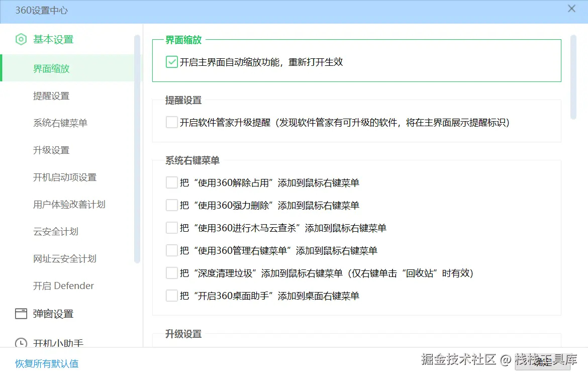Viewport: 588px width, 377px height.
Task: Check 使用360解除占用 right-click menu option
Action: click(172, 182)
